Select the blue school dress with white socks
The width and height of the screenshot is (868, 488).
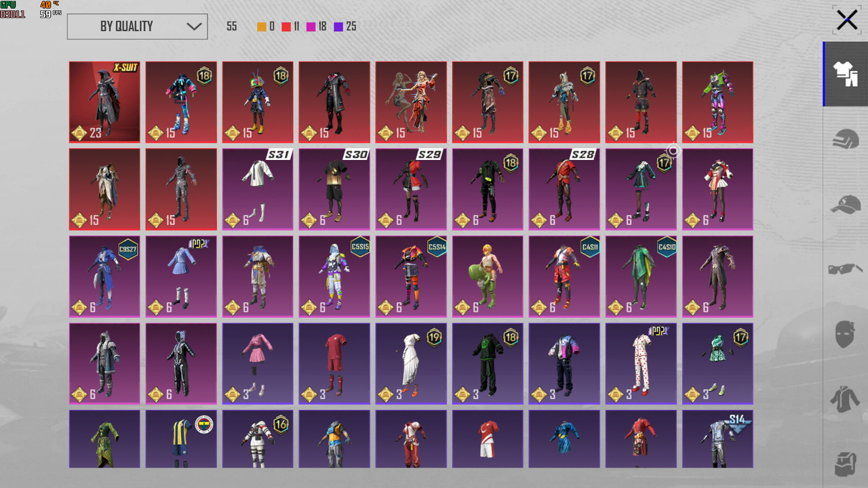181,277
